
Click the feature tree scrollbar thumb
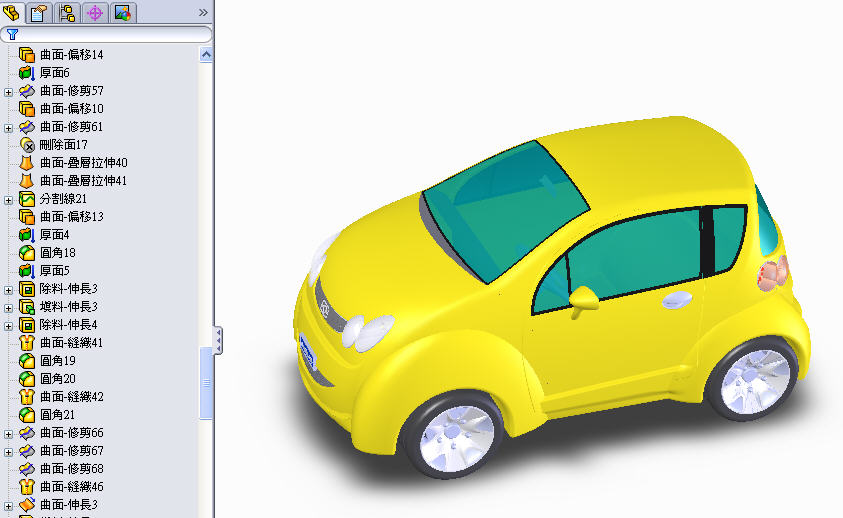(x=206, y=382)
